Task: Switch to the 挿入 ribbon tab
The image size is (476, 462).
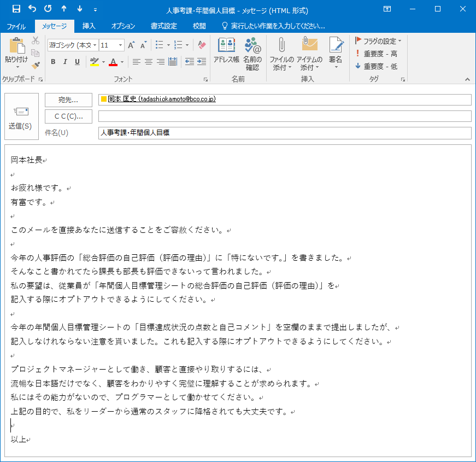Action: [x=90, y=25]
